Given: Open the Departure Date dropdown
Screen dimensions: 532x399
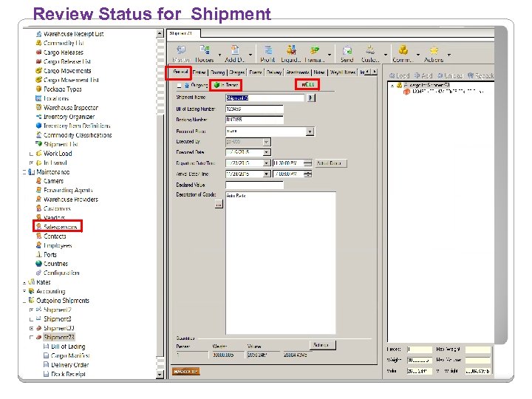Looking at the screenshot, I should point(267,163).
